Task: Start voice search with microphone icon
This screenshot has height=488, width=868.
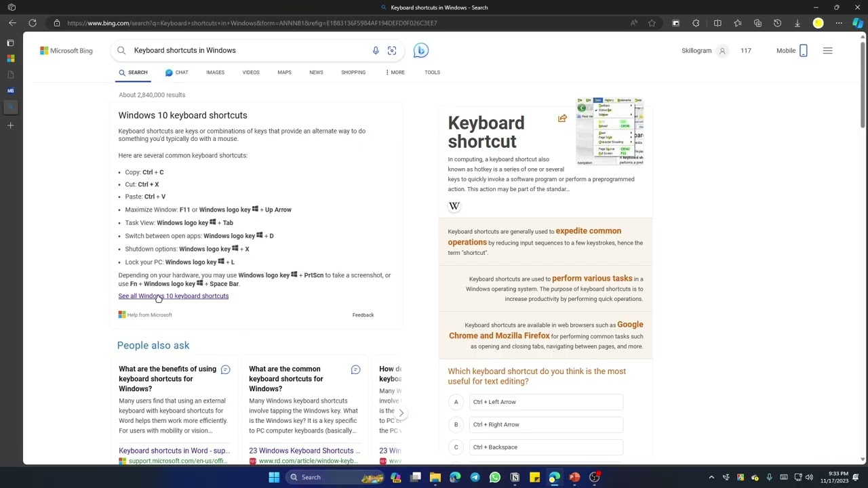Action: tap(376, 50)
